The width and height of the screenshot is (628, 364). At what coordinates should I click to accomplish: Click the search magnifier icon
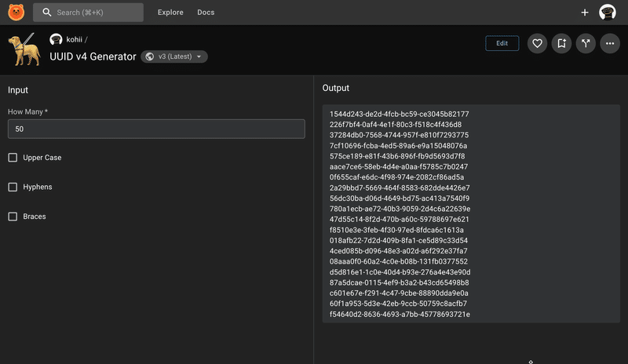47,13
